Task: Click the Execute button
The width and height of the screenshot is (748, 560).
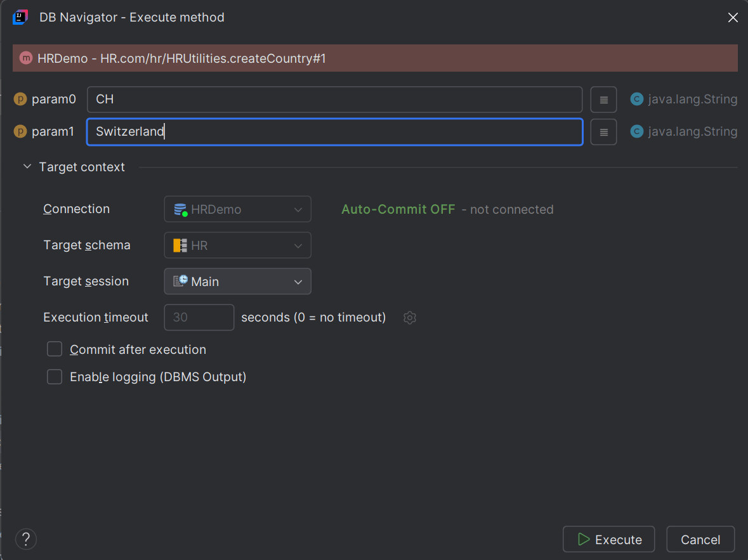Action: [608, 539]
